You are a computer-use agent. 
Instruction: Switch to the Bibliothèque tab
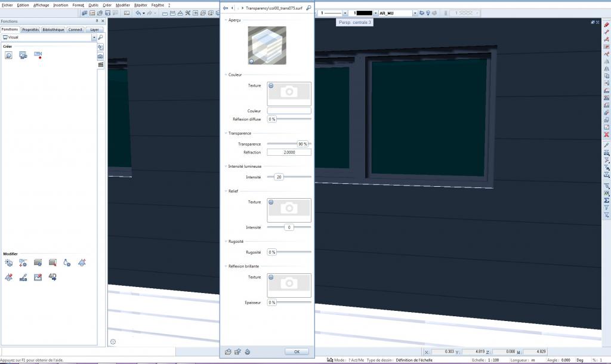[53, 30]
